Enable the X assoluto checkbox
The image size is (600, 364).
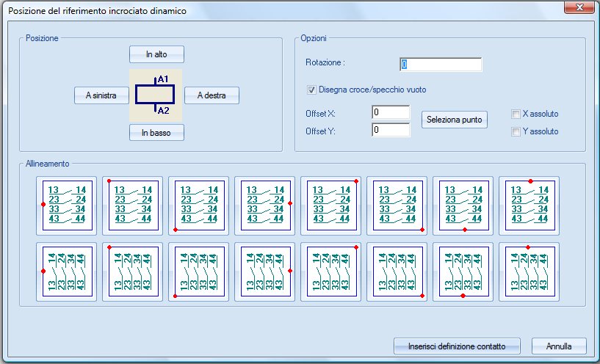pos(516,114)
